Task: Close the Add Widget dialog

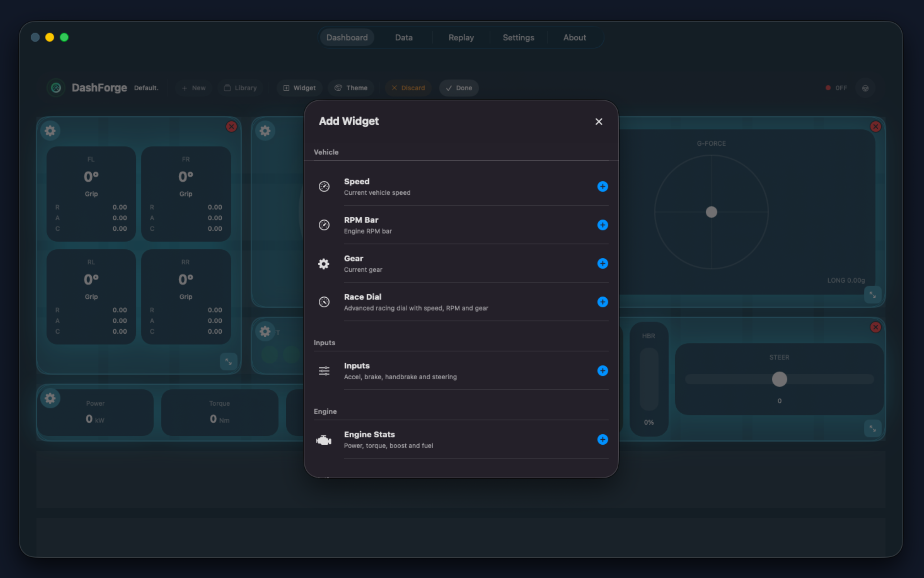Action: [x=599, y=122]
